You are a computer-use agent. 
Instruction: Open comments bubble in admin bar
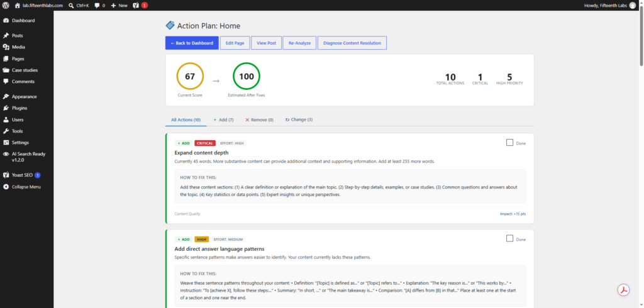[99, 5]
